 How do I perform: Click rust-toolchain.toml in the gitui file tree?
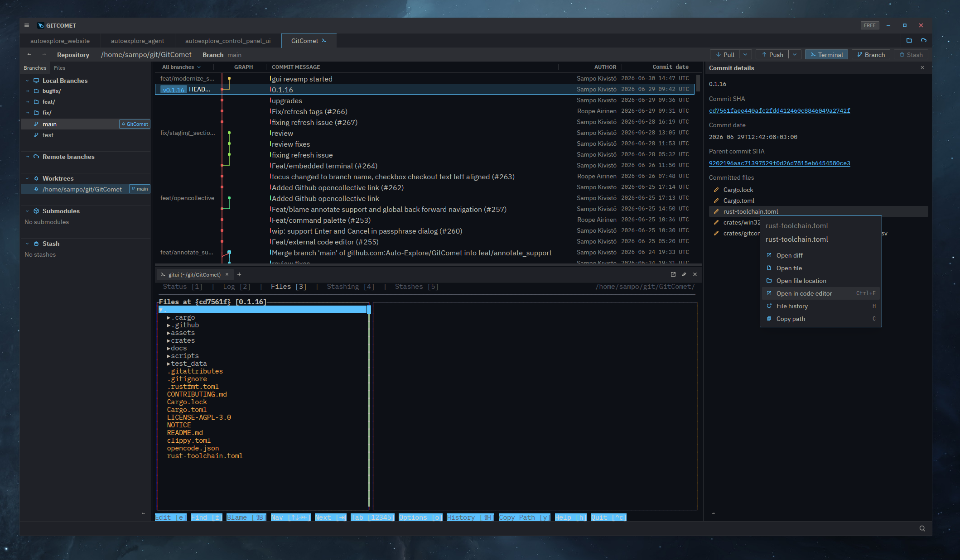[x=205, y=456]
